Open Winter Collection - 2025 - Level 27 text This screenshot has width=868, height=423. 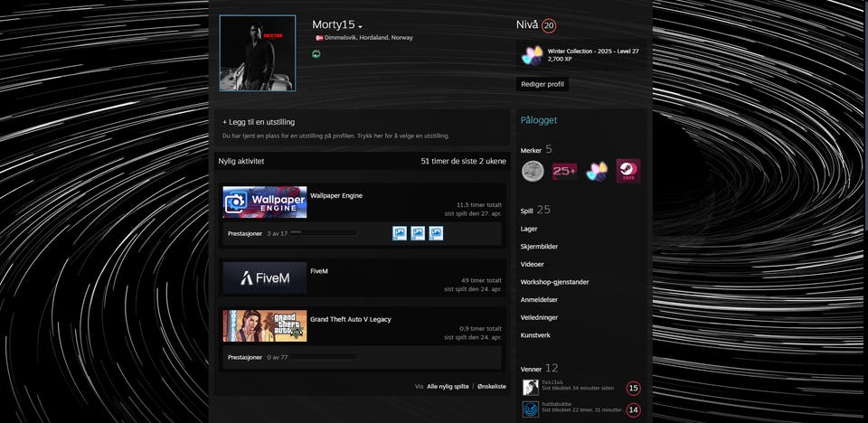(x=593, y=51)
